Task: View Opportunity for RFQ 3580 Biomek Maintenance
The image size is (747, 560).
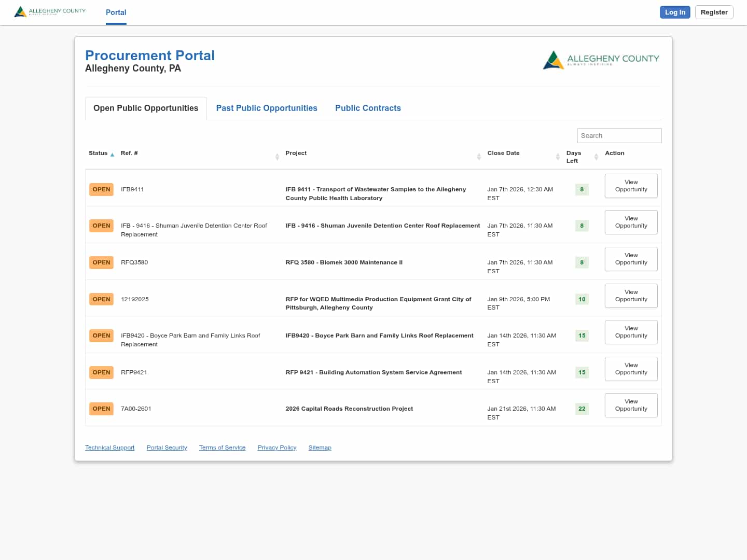Action: pos(631,259)
